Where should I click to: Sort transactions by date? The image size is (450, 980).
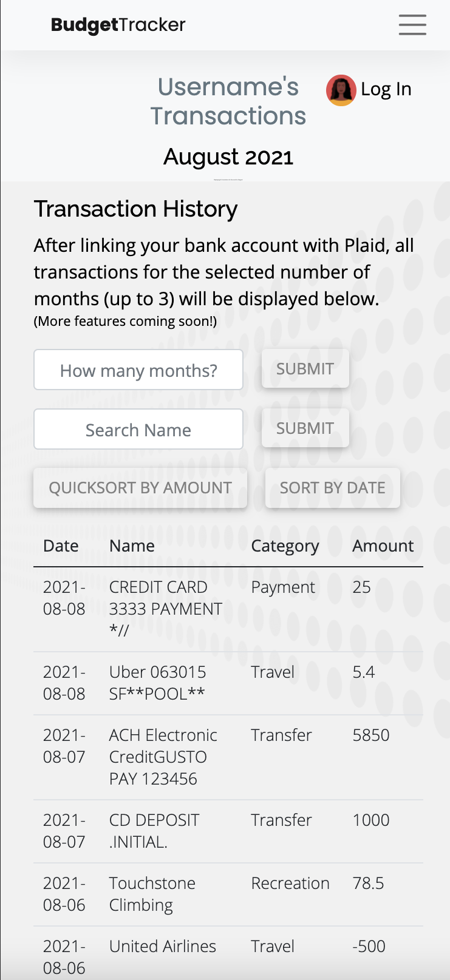point(332,488)
